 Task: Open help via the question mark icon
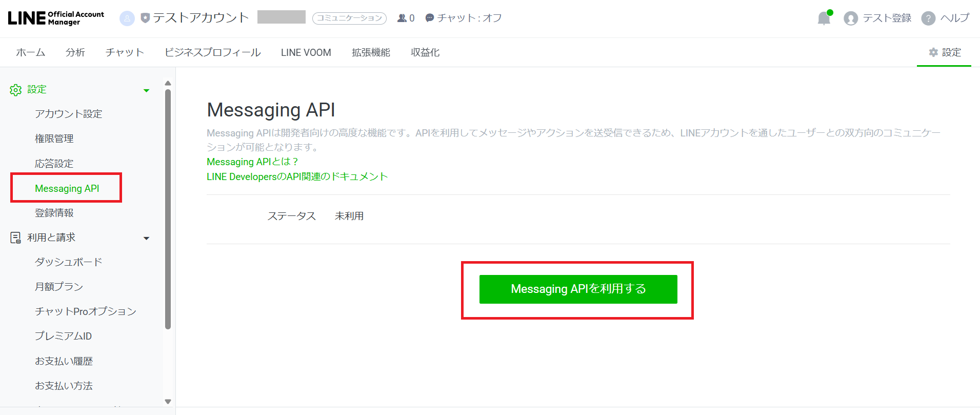pos(928,18)
